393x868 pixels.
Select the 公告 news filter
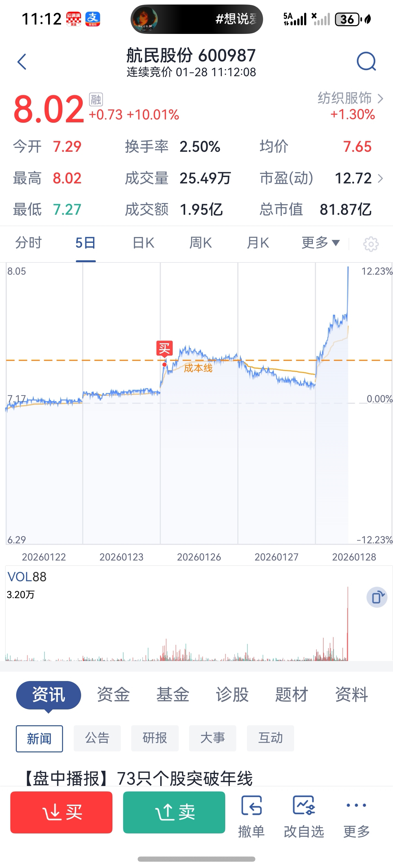tap(97, 738)
